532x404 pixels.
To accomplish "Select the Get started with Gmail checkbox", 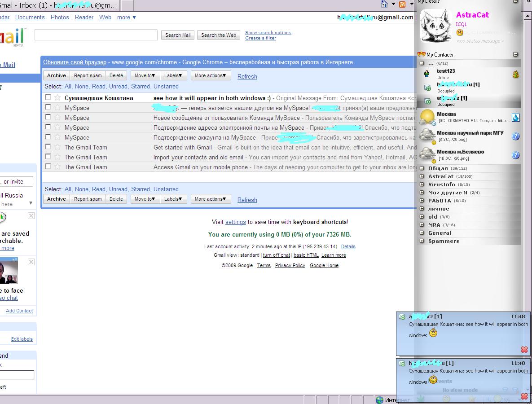I will coord(48,146).
